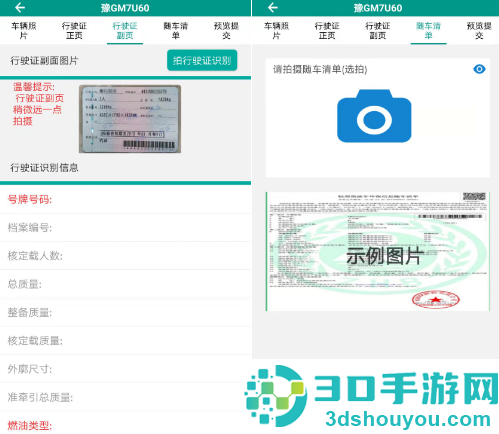499x434 pixels.
Task: Switch to 随车清单 tab on left screen
Action: coord(175,31)
